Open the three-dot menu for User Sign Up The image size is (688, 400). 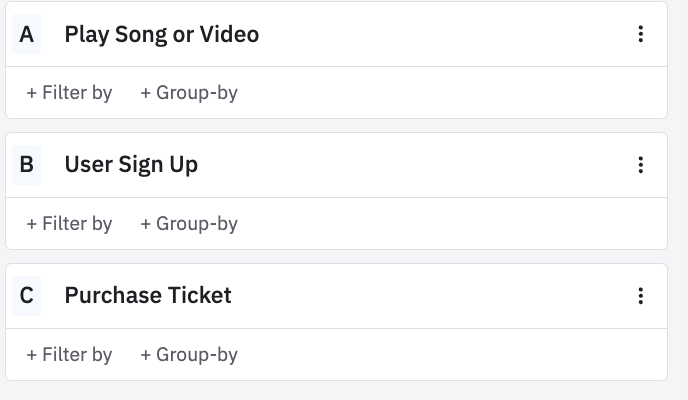641,165
